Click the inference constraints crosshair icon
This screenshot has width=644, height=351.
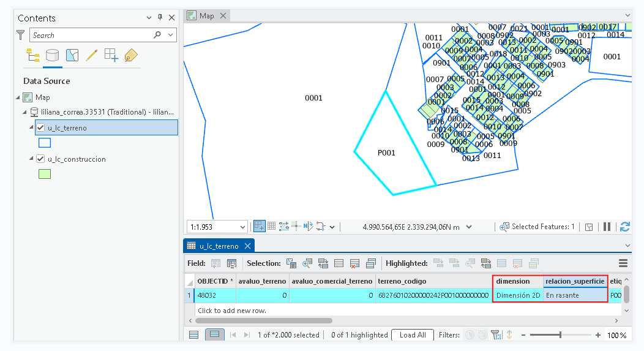click(x=296, y=226)
